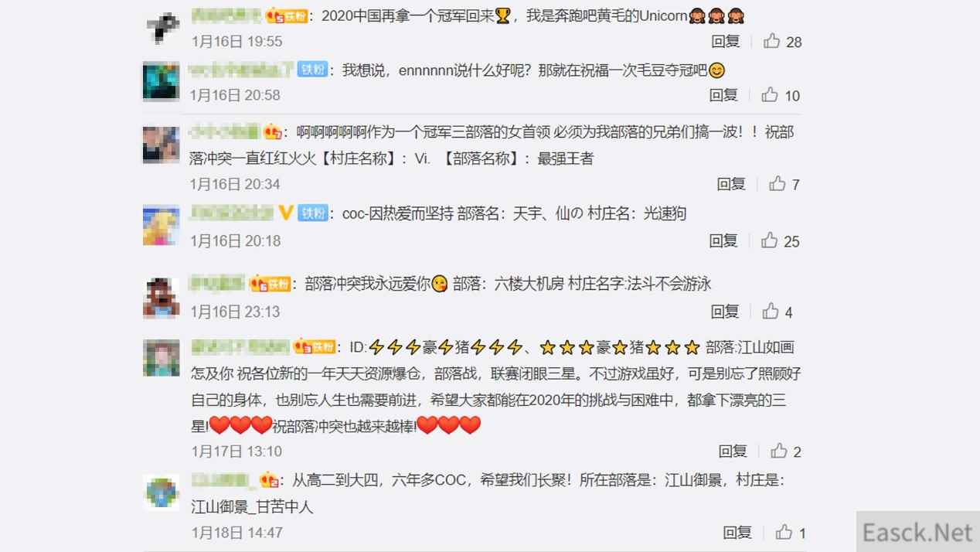This screenshot has width=980, height=552.
Task: Open avatar of the 23:13 commenter
Action: [x=162, y=298]
